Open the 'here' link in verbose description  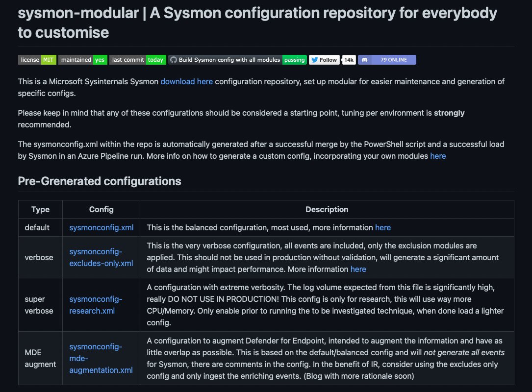(x=358, y=269)
